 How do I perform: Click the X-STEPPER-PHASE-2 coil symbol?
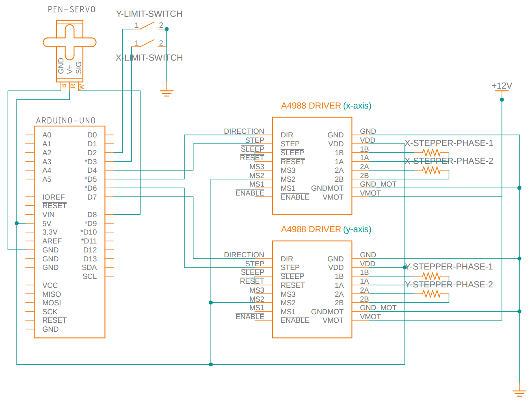(431, 170)
